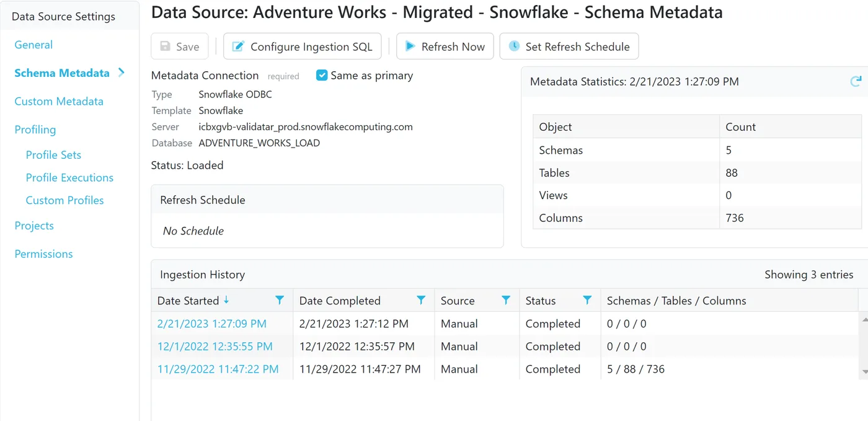Open Set Refresh Schedule
This screenshot has width=868, height=421.
coord(569,47)
